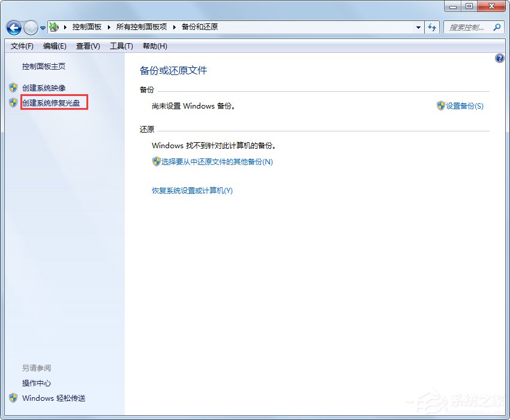
Task: Click the UAC shield next to 创建系统映像
Action: click(13, 88)
